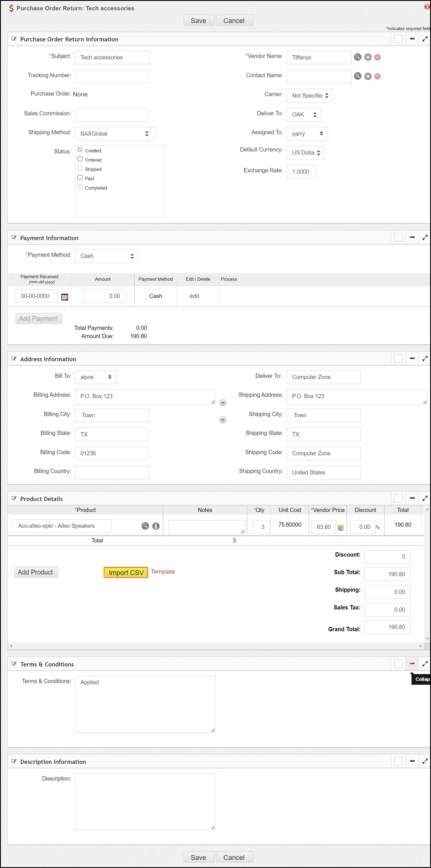Image resolution: width=431 pixels, height=868 pixels.
Task: Click the Exchange Rate field
Action: click(301, 172)
